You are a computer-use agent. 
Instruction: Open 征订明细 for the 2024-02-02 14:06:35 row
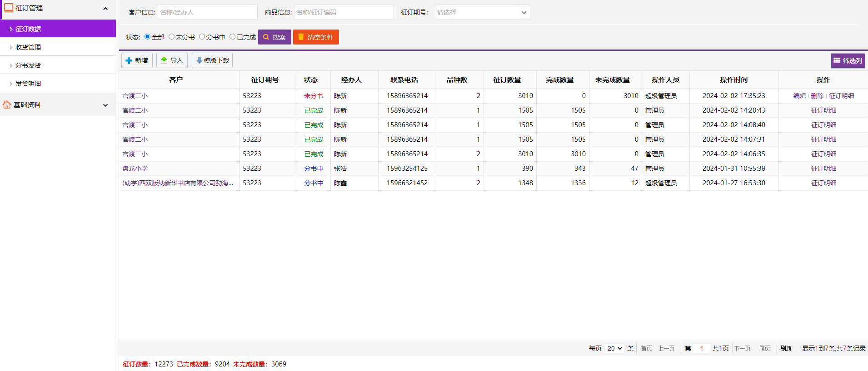pos(823,154)
